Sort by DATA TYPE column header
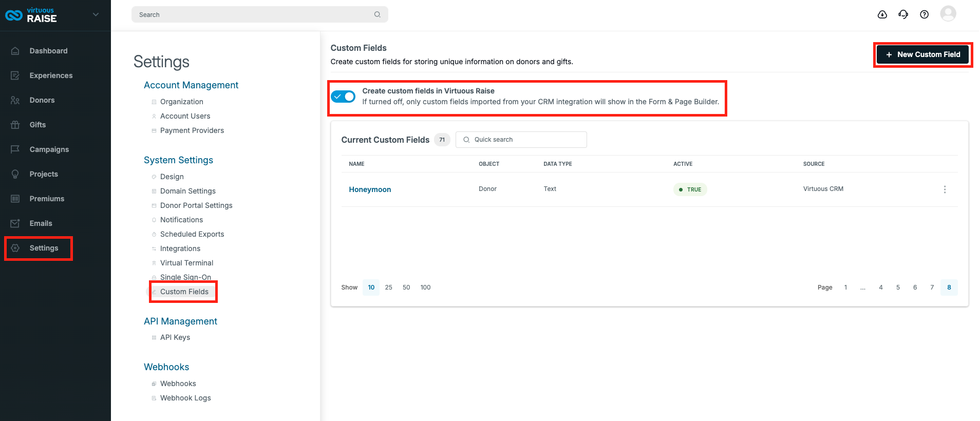Screen dimensions: 980x421 tap(558, 164)
